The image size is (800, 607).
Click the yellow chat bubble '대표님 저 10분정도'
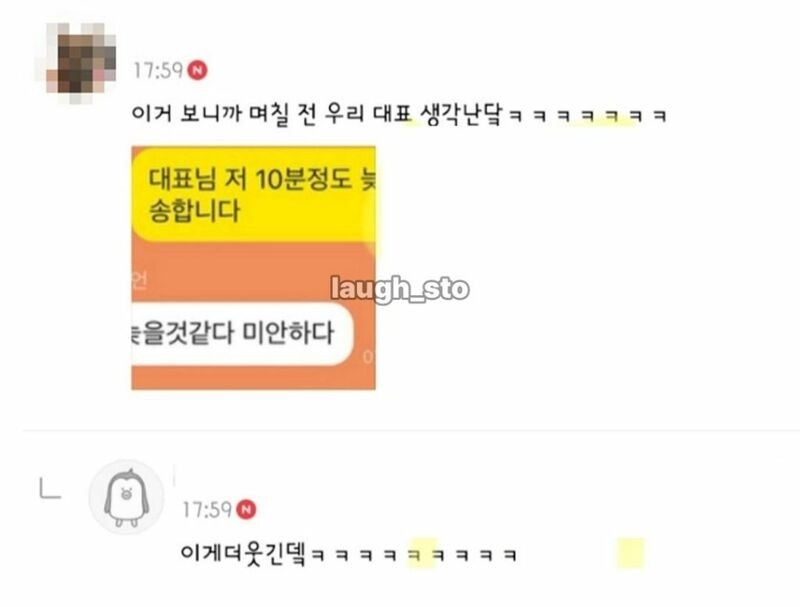click(x=254, y=194)
